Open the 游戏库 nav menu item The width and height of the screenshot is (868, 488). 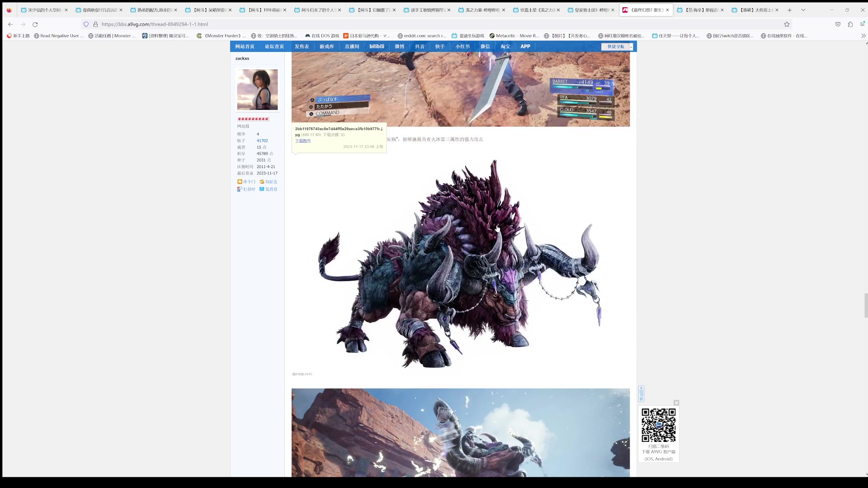tap(326, 47)
